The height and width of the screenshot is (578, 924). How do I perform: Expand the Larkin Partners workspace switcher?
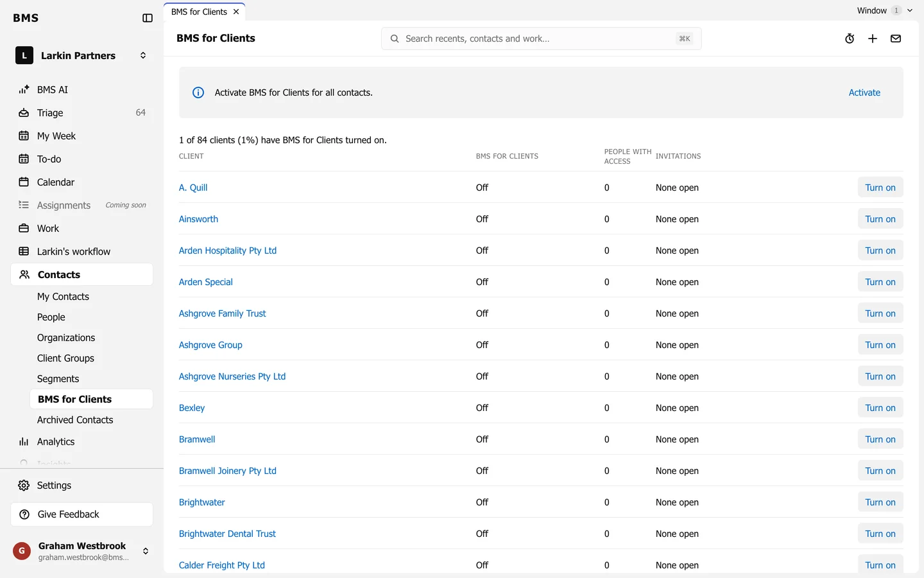pyautogui.click(x=82, y=55)
